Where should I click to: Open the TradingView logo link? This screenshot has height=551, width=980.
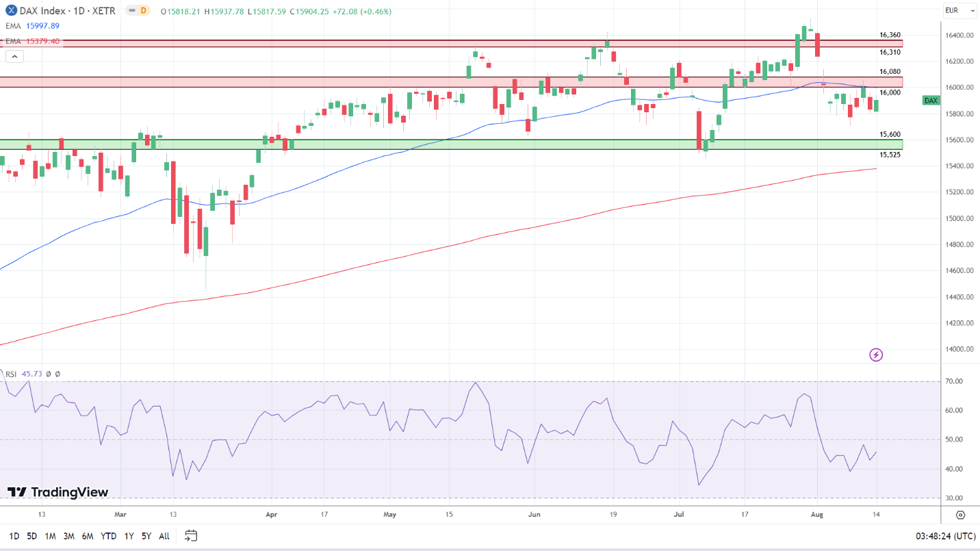point(57,492)
